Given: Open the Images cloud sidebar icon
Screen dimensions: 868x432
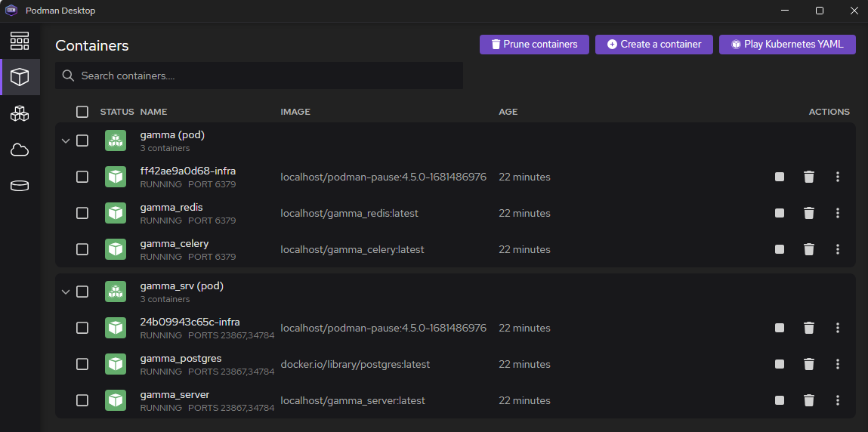Looking at the screenshot, I should [20, 150].
